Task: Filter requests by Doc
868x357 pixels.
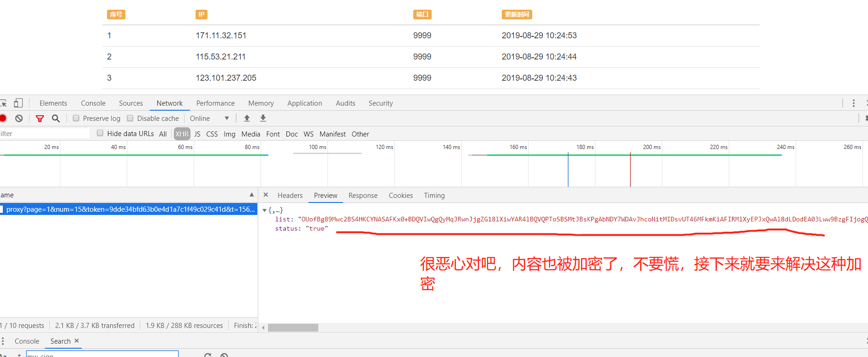Action: click(291, 134)
